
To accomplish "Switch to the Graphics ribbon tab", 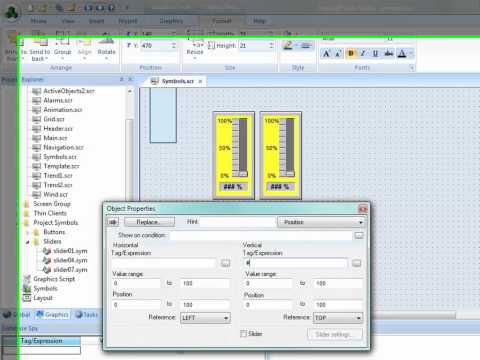I will click(171, 21).
